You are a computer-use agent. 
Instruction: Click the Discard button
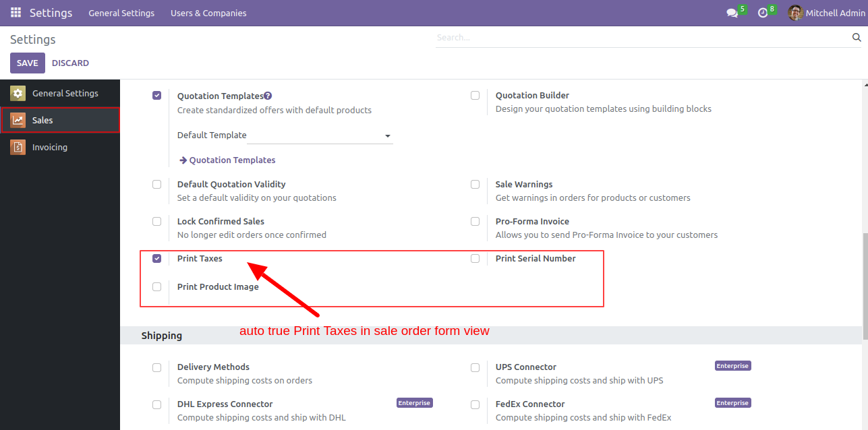pyautogui.click(x=70, y=63)
